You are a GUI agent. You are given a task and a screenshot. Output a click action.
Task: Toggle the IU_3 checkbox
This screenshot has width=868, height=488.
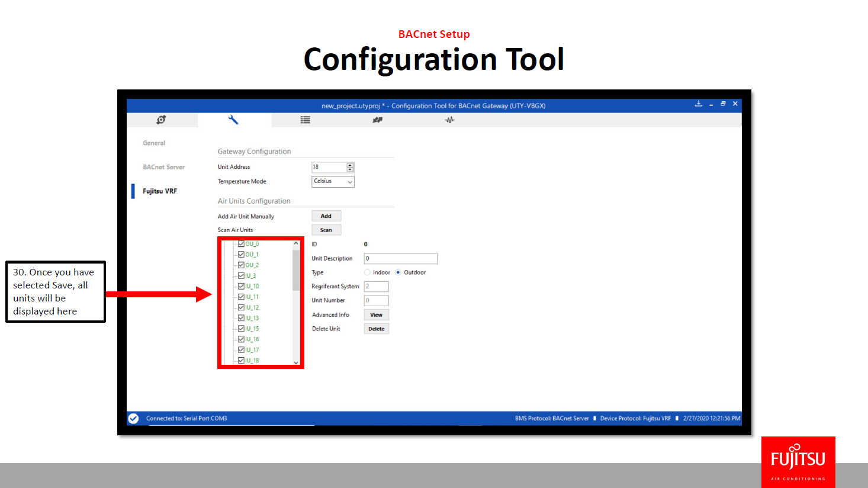tap(241, 276)
